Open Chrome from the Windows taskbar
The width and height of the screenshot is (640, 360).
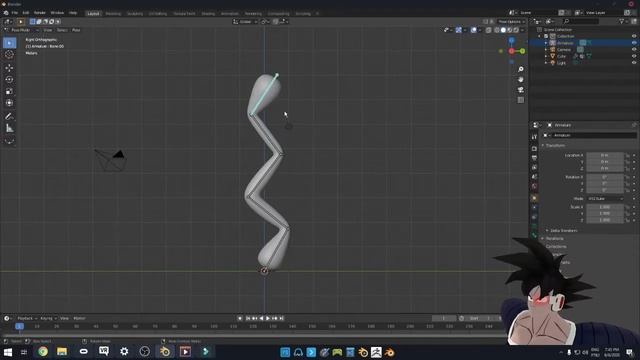tap(43, 351)
